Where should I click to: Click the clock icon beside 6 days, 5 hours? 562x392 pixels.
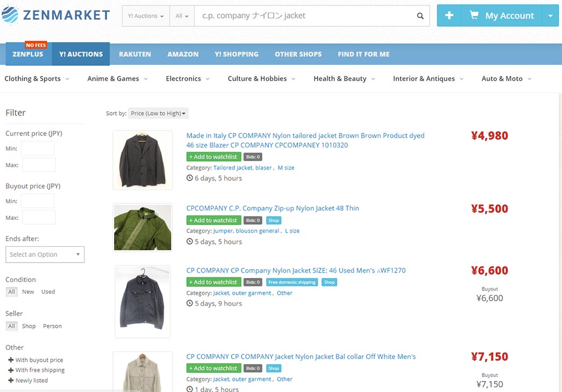(189, 178)
